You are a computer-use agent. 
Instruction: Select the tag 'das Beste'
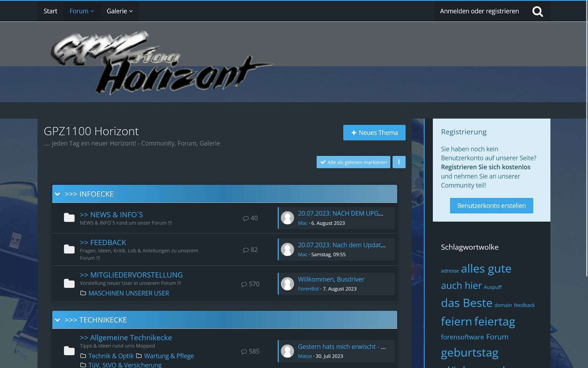[466, 303]
